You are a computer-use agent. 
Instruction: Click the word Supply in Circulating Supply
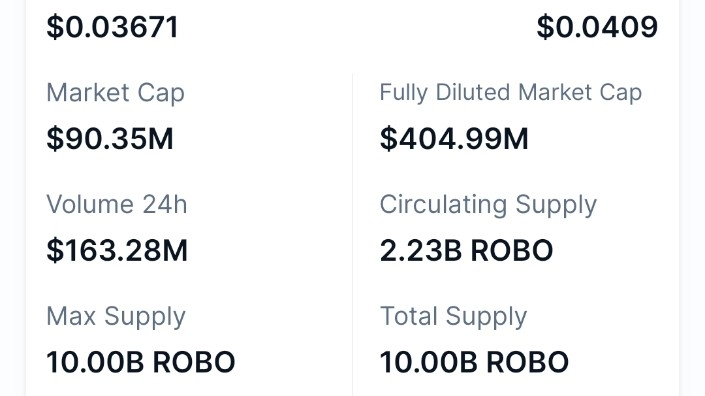556,206
